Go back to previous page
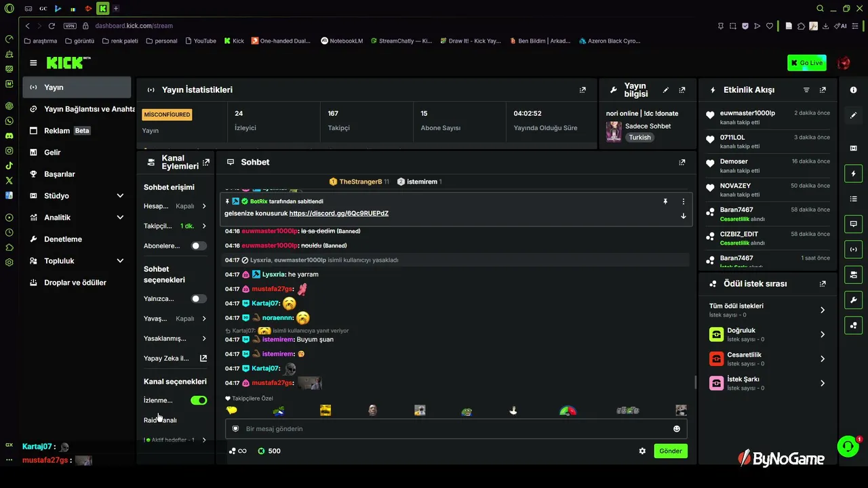The height and width of the screenshot is (488, 868). tap(27, 26)
